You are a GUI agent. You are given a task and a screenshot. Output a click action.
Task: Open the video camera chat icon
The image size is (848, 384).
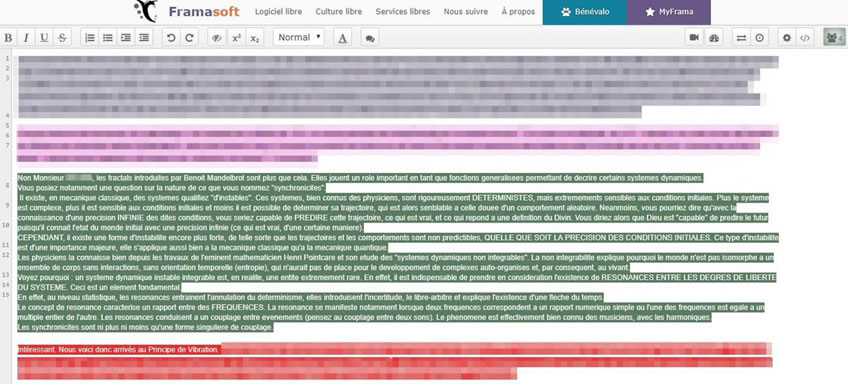pyautogui.click(x=694, y=38)
